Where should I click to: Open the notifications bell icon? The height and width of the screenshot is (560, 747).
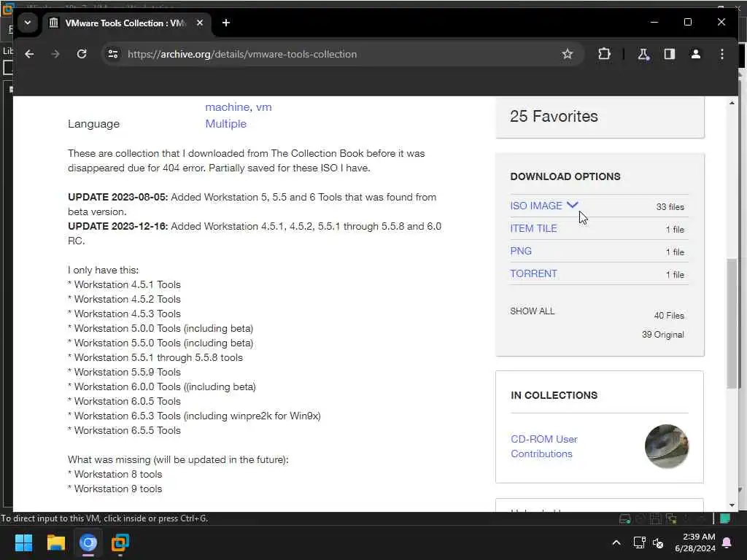(x=727, y=542)
